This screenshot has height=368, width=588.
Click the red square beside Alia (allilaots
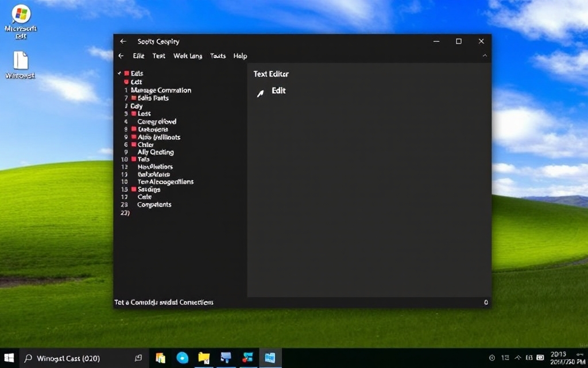[x=134, y=137]
